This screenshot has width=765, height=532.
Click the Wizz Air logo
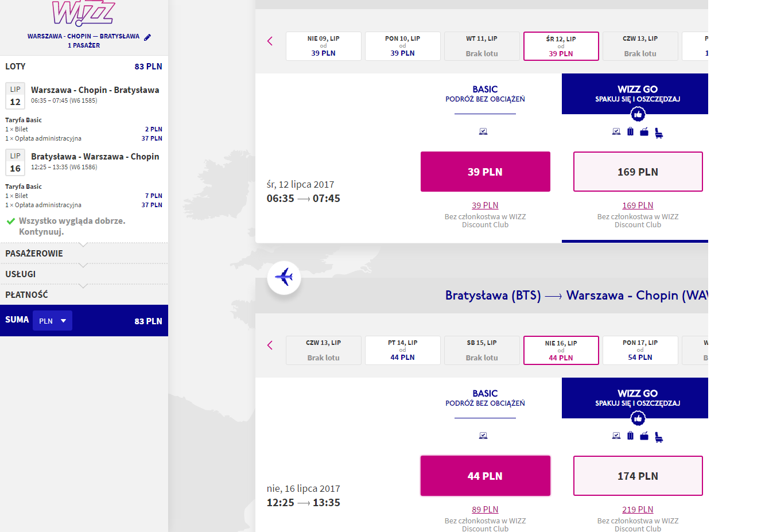click(x=84, y=13)
